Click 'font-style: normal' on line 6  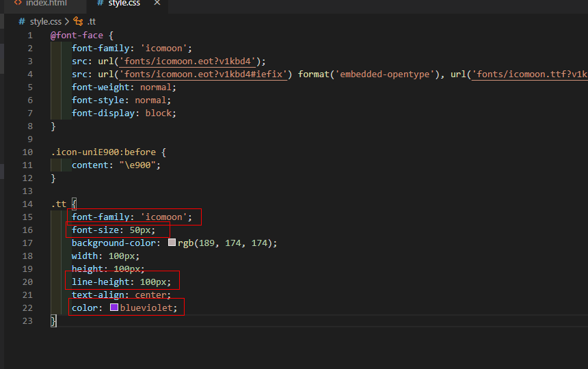[121, 100]
